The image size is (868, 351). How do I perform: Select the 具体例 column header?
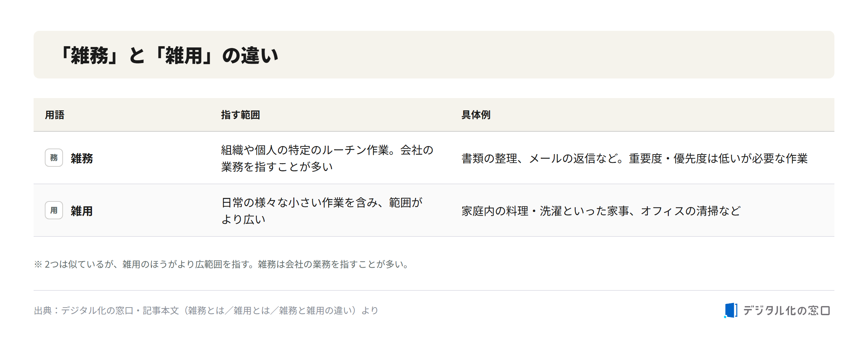click(x=476, y=115)
